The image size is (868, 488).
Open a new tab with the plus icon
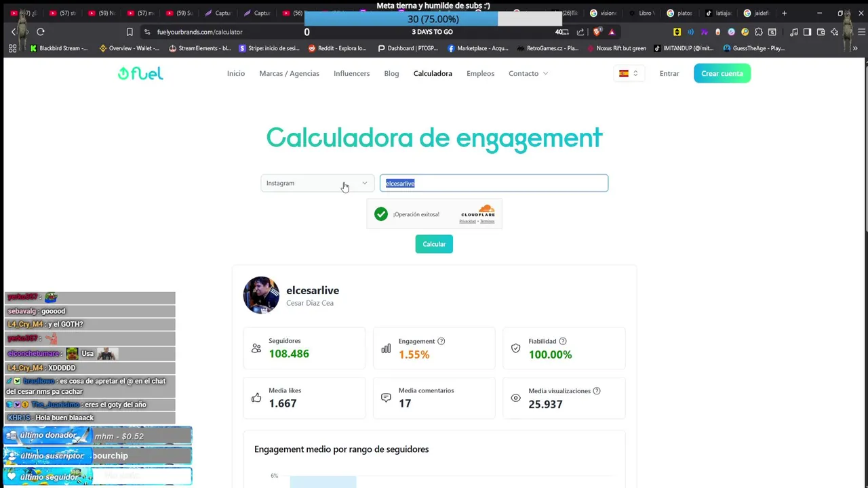point(784,13)
